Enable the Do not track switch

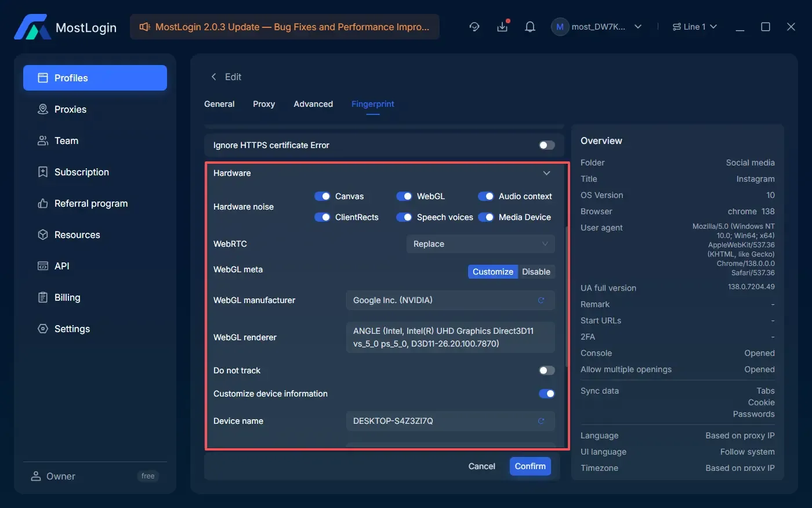pyautogui.click(x=547, y=370)
